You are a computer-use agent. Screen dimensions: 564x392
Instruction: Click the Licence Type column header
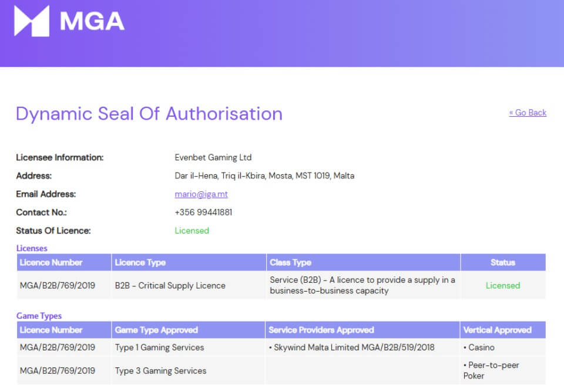(x=140, y=262)
